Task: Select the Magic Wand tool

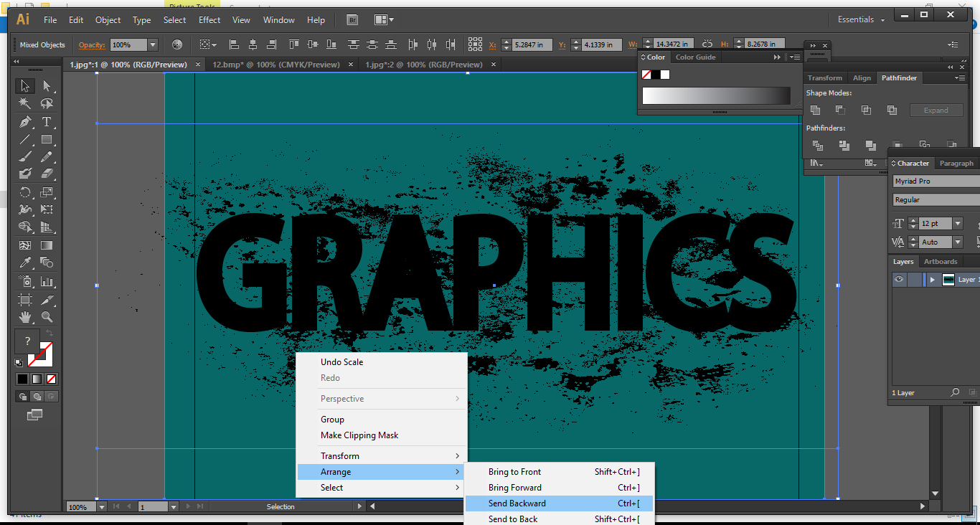Action: pos(24,103)
